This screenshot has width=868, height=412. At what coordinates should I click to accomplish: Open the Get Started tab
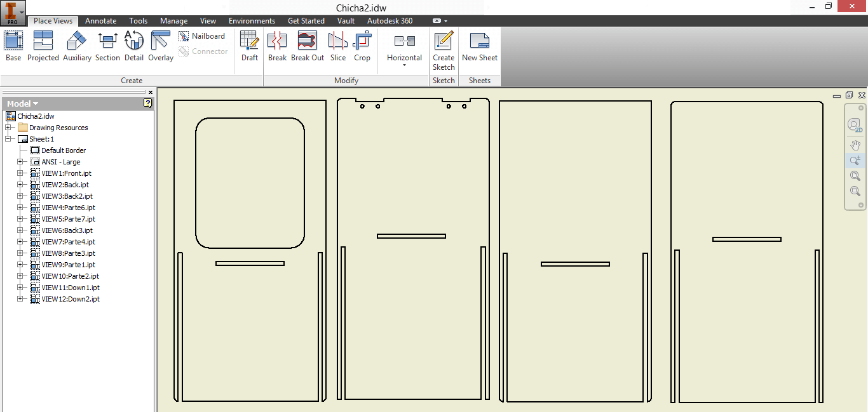[x=306, y=21]
